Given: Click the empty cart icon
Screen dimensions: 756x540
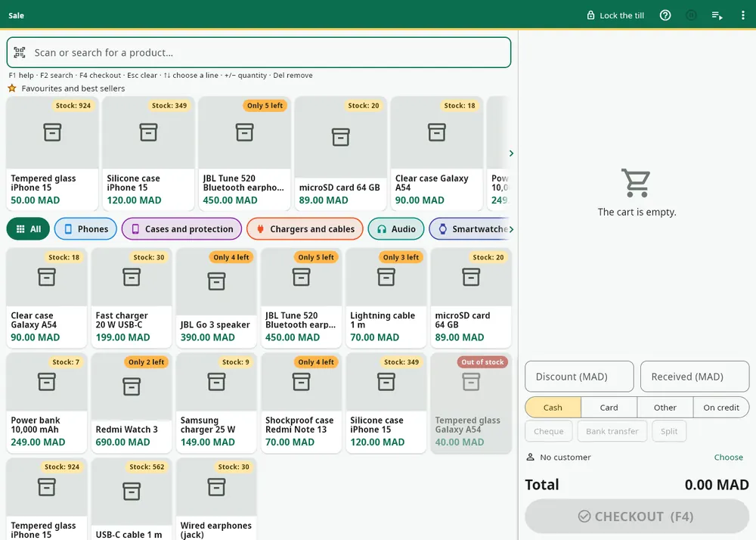Looking at the screenshot, I should click(637, 183).
